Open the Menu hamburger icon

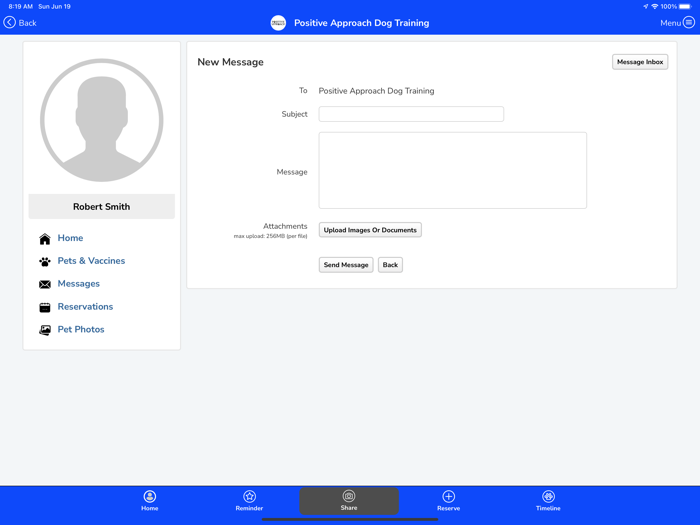tap(689, 23)
